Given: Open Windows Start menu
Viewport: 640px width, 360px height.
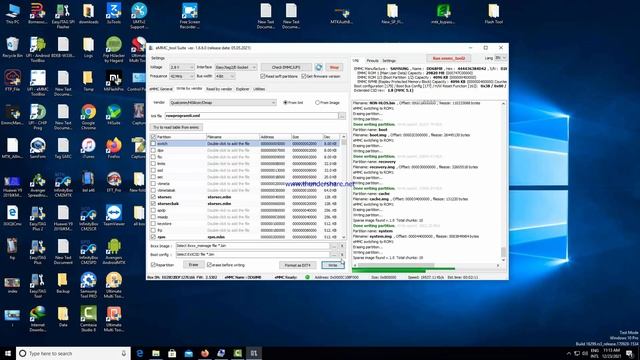Looking at the screenshot, I should [8, 353].
